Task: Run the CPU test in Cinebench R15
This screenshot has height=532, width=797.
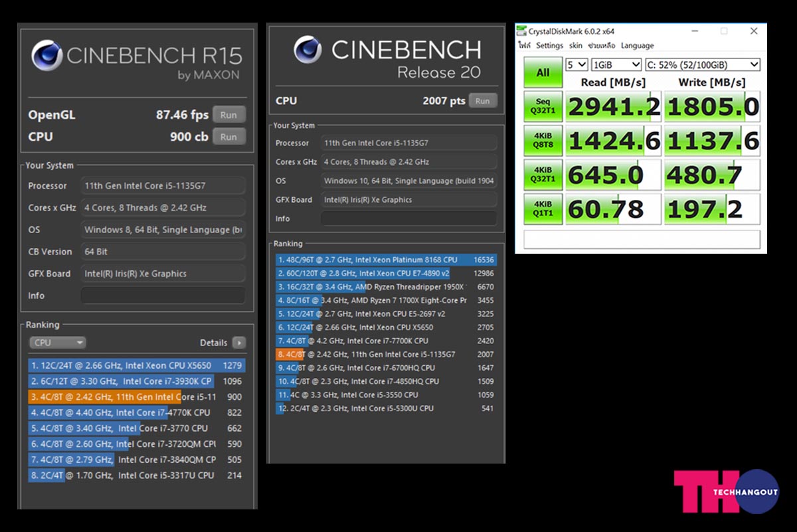Action: (228, 137)
